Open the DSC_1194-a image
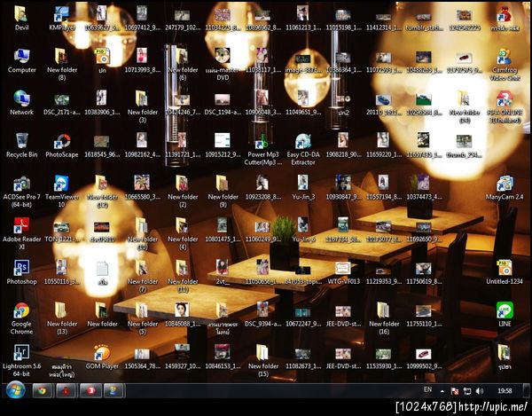This screenshot has width=532, height=416. pos(223,103)
